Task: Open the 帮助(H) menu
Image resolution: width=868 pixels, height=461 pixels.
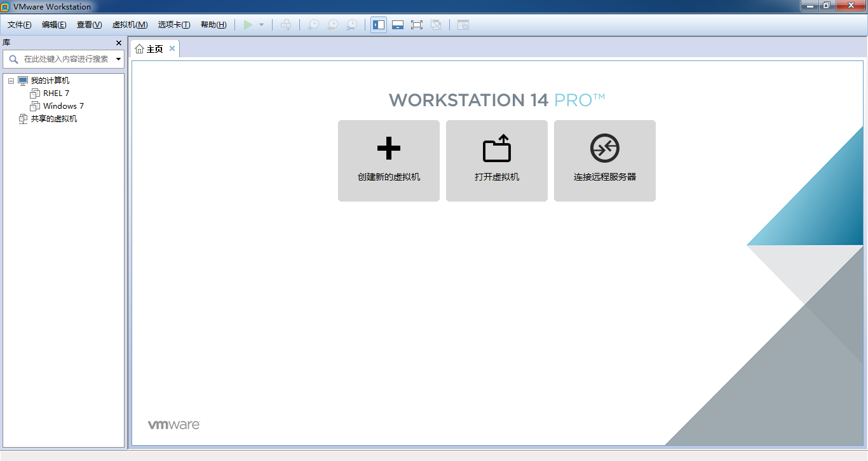Action: (214, 25)
